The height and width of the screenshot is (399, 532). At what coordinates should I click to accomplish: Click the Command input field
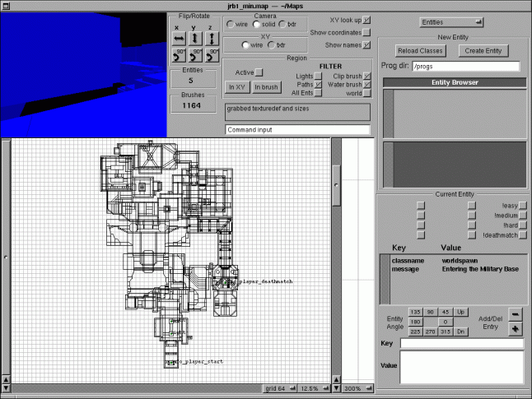[x=297, y=130]
